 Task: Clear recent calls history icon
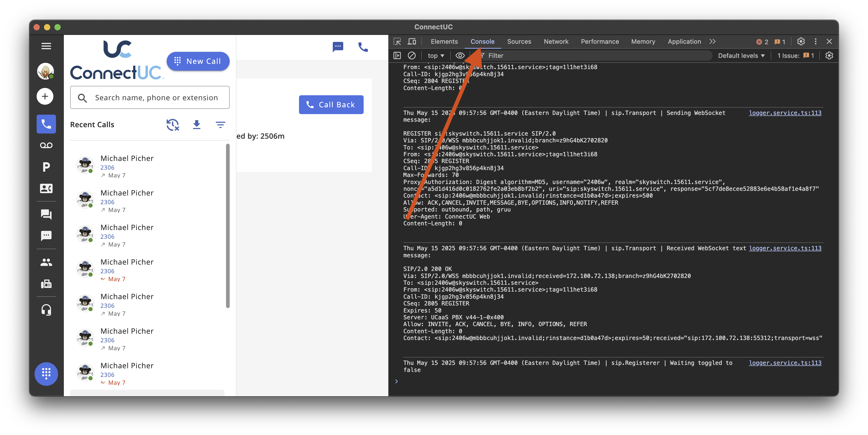[x=172, y=125]
